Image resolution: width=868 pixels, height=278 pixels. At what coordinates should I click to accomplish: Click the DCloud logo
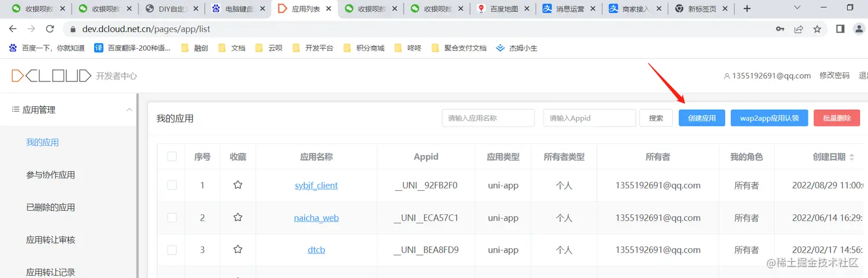[x=51, y=76]
